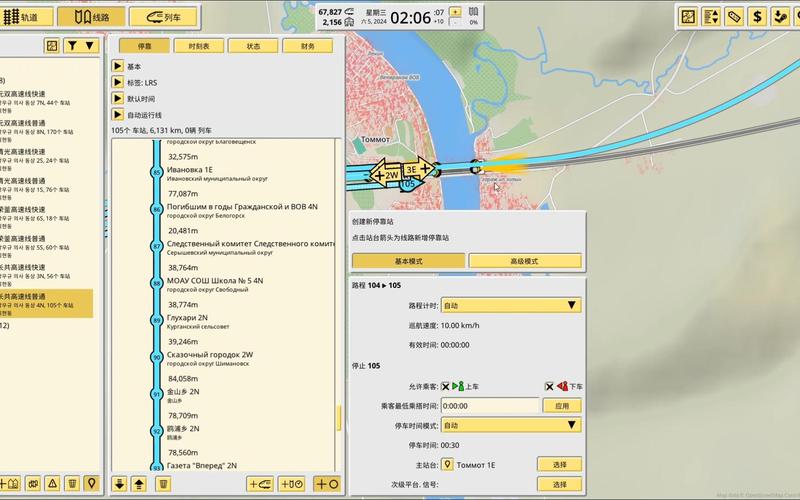This screenshot has width=800, height=500.
Task: Open the sorted list icon in the top-right toolbar
Action: pyautogui.click(x=711, y=17)
